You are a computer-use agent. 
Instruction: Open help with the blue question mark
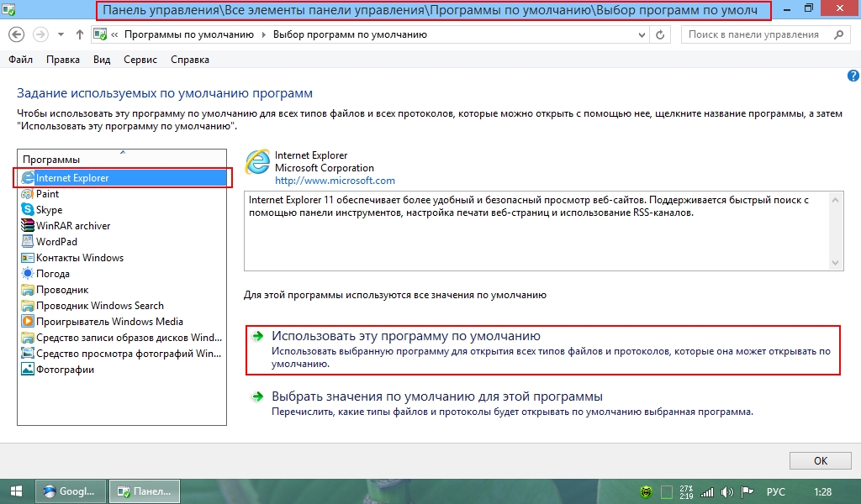(x=853, y=76)
